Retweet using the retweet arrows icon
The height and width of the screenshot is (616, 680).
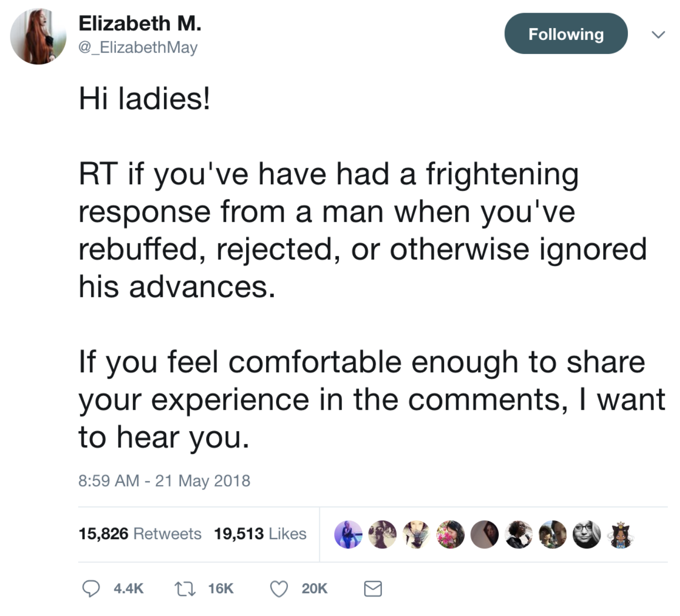[185, 589]
